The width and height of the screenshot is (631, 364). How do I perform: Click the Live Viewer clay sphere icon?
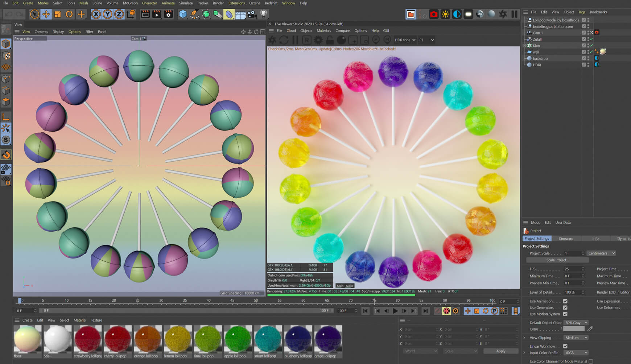coord(341,40)
